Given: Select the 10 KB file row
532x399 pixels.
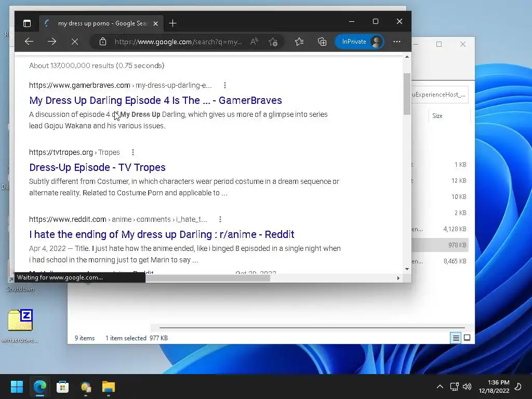Looking at the screenshot, I should point(440,197).
